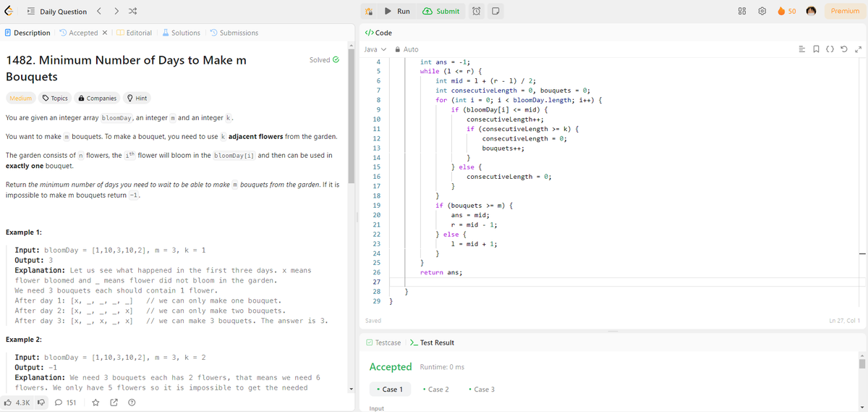The width and height of the screenshot is (868, 412).
Task: Open the user profile avatar
Action: pyautogui.click(x=812, y=12)
